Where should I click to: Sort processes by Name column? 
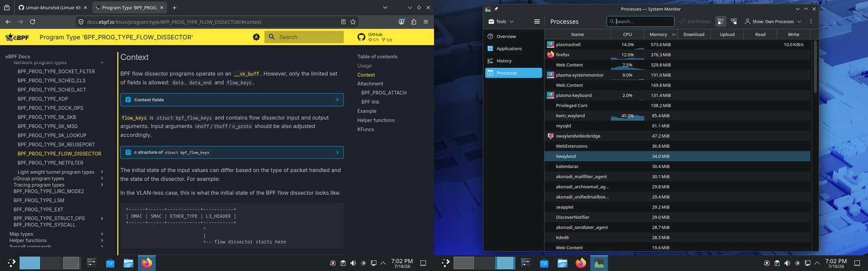pyautogui.click(x=577, y=34)
